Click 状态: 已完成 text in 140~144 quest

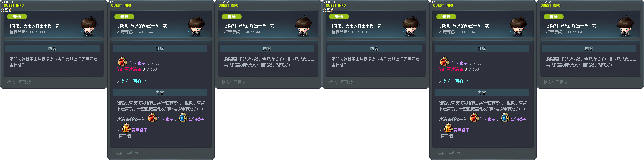click(x=233, y=82)
